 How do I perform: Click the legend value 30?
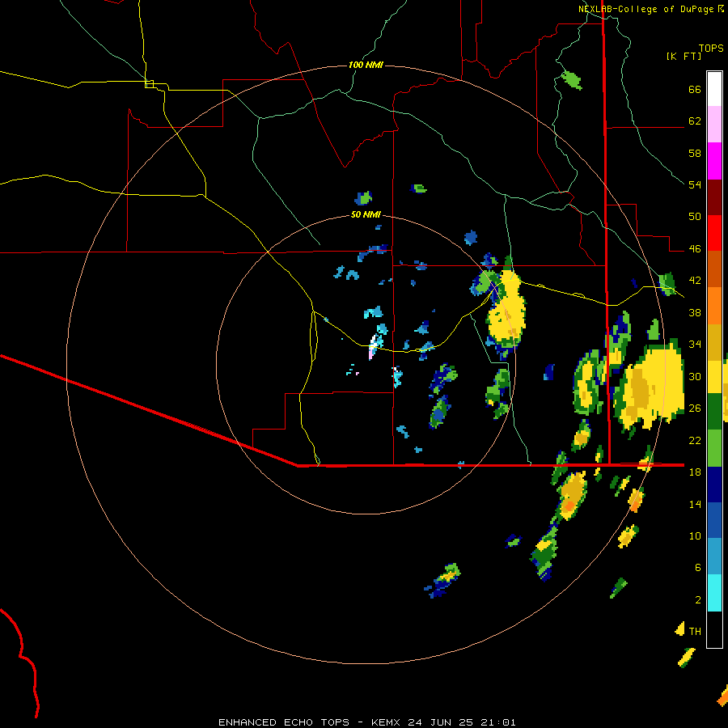pyautogui.click(x=695, y=376)
